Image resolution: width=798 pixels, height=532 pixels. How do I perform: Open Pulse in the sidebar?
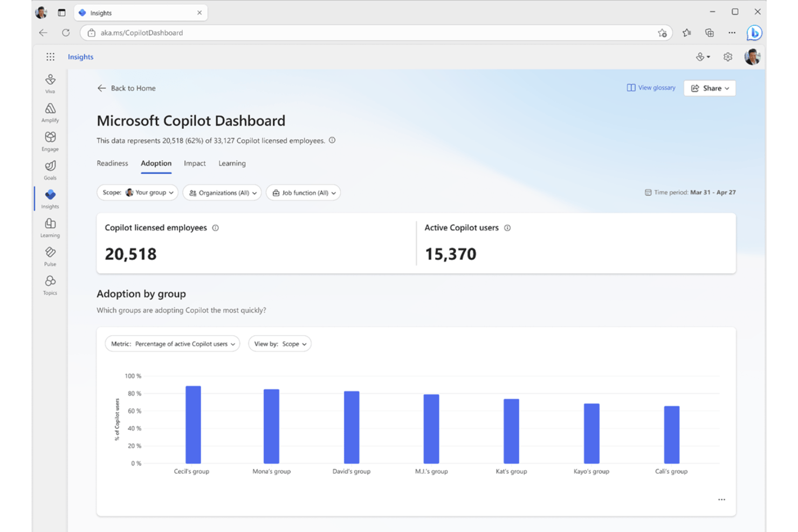[x=50, y=257]
